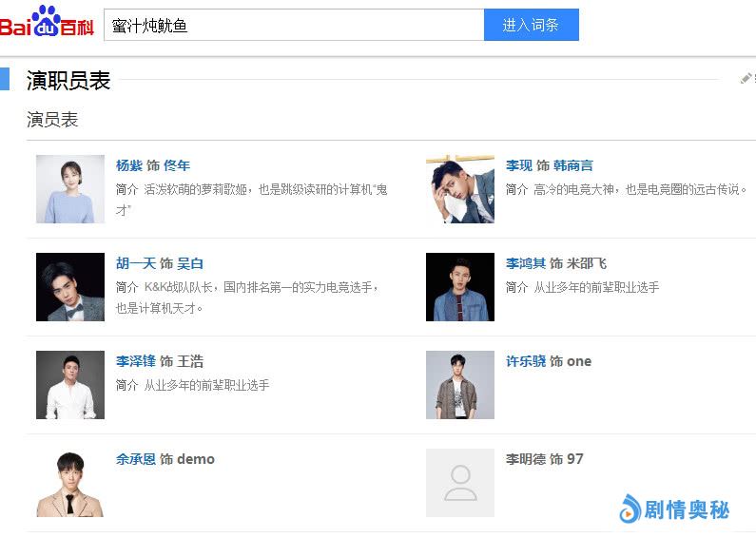Click the Baidu Baike logo
Screen dimensions: 756x538
pos(48,23)
